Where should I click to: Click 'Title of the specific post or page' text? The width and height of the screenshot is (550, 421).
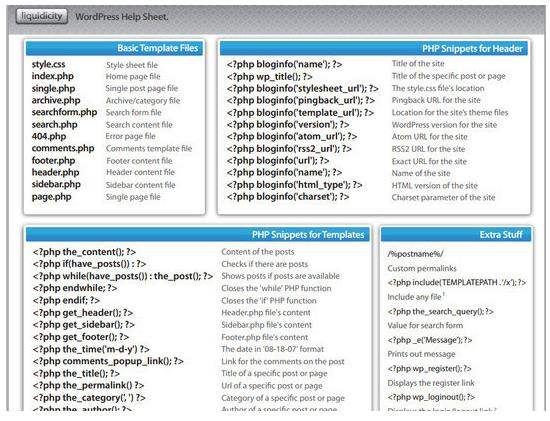click(449, 76)
